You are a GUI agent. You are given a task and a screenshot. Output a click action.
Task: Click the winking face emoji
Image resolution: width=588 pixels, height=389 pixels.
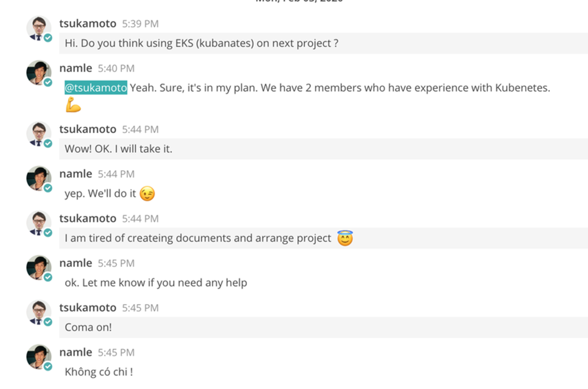(147, 194)
